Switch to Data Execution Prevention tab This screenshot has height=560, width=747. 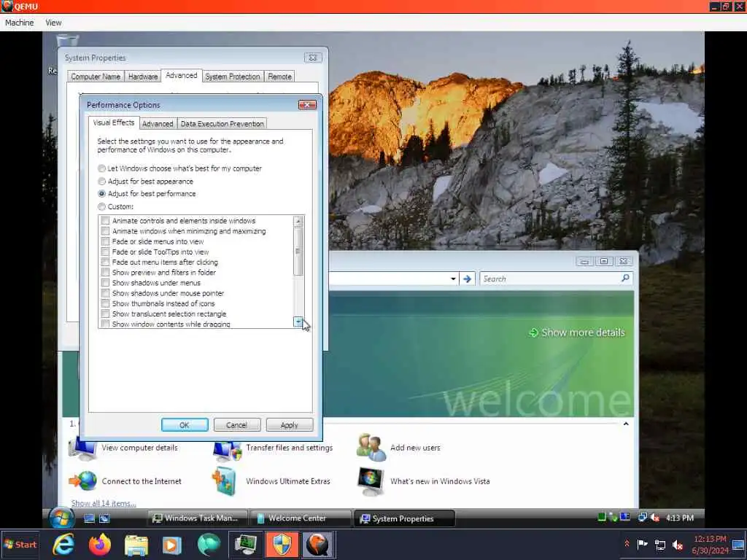tap(222, 124)
